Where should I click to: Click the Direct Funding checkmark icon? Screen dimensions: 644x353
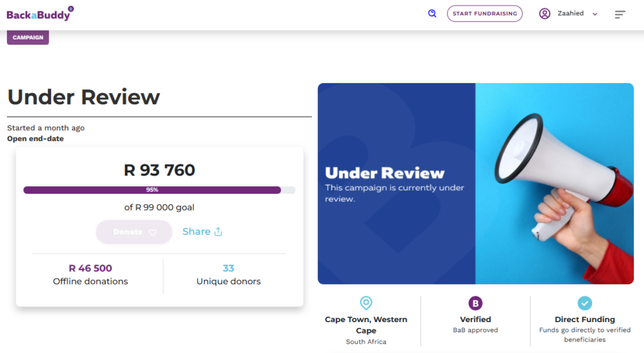[x=585, y=303]
